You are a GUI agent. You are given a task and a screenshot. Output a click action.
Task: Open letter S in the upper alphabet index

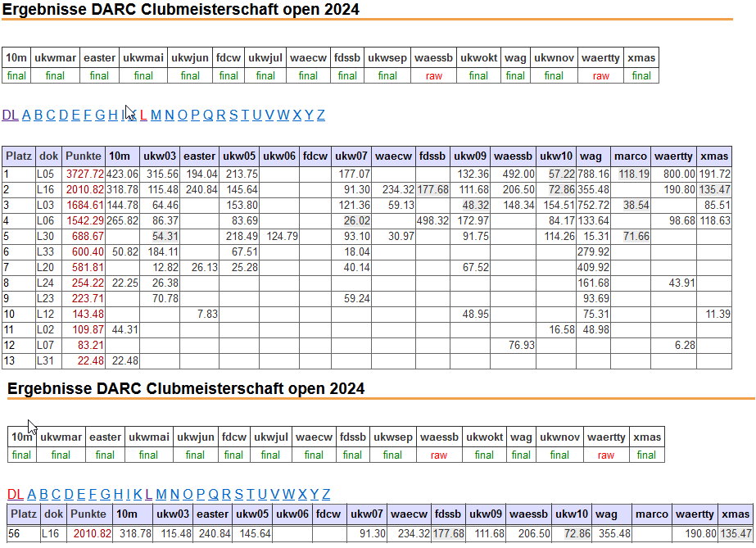233,115
